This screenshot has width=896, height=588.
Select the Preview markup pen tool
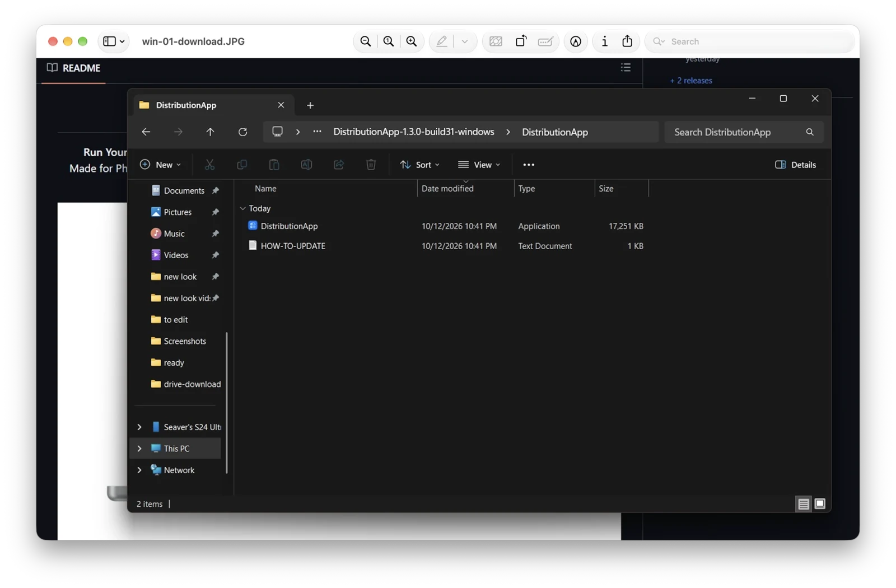442,41
